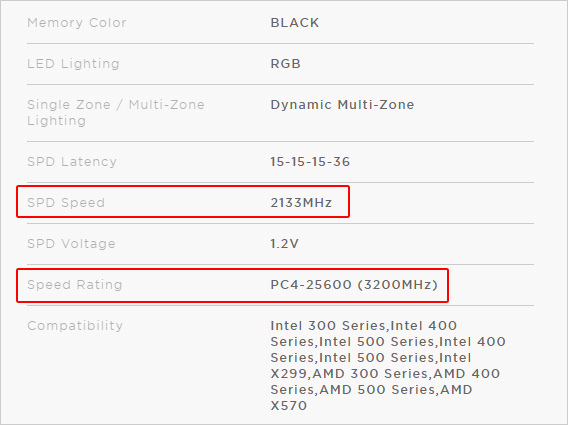Click the SPD Voltage label

[71, 243]
